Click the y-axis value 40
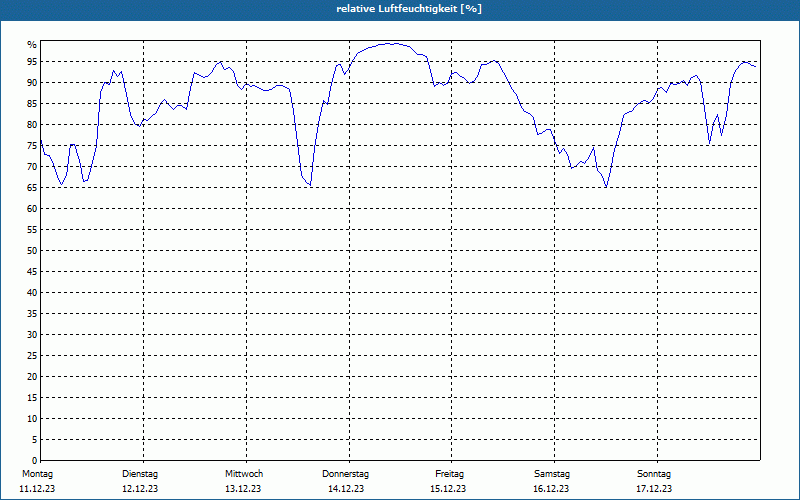The height and width of the screenshot is (500, 800). coord(32,293)
